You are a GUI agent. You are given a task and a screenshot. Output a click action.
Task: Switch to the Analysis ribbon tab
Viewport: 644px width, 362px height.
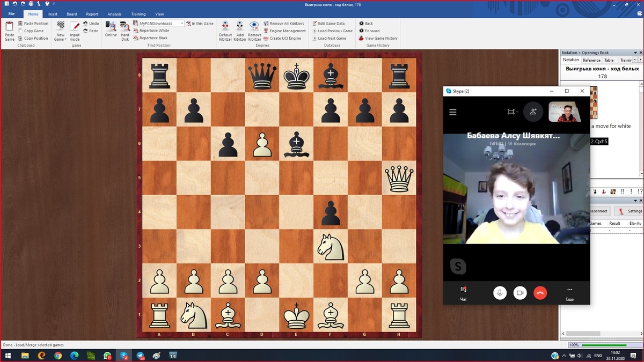click(114, 14)
